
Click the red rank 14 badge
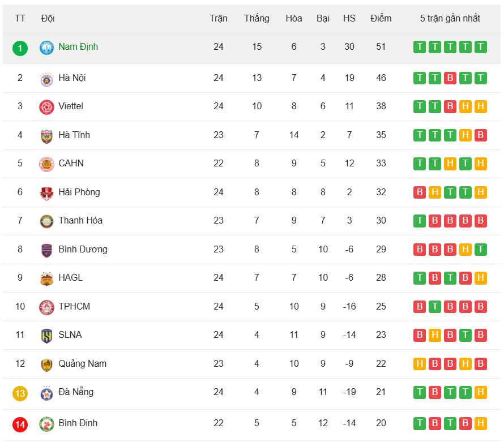(20, 424)
